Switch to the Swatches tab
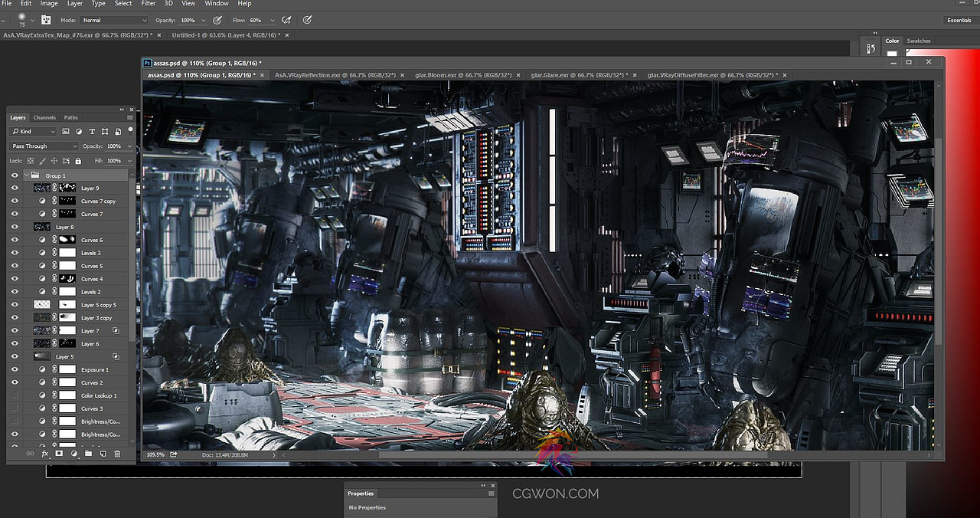This screenshot has width=980, height=518. pyautogui.click(x=919, y=41)
